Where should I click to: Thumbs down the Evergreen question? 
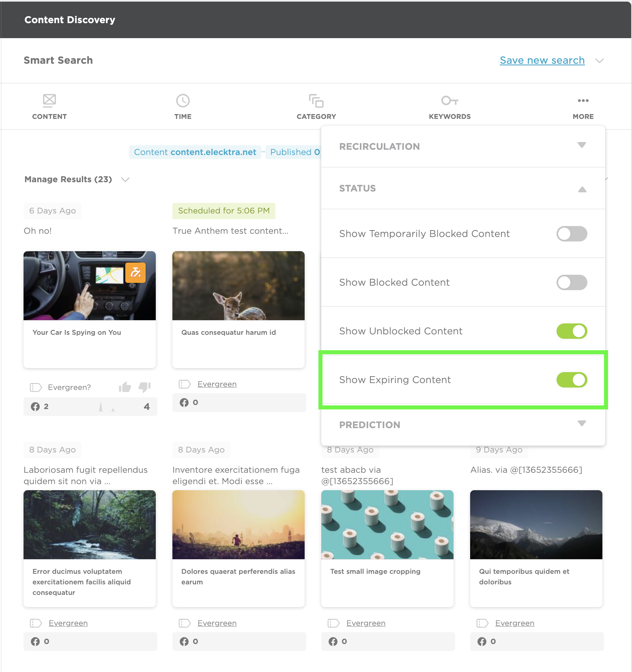point(144,387)
